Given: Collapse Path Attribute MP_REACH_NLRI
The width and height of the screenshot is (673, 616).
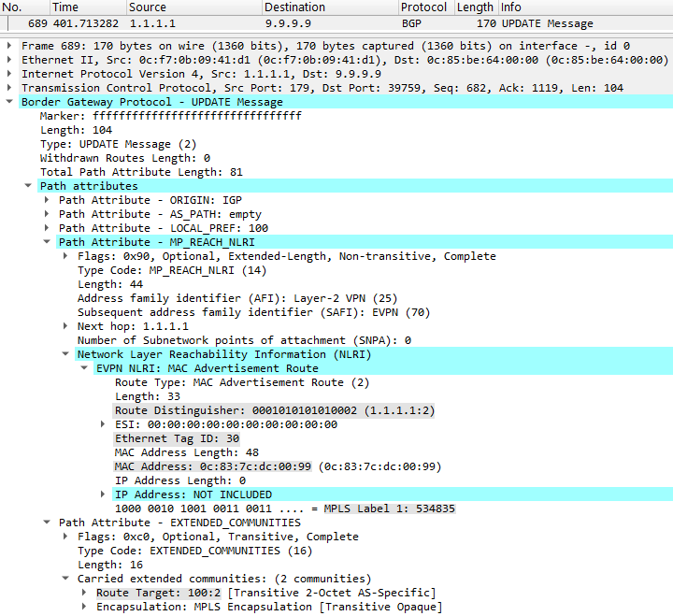Looking at the screenshot, I should pos(47,242).
